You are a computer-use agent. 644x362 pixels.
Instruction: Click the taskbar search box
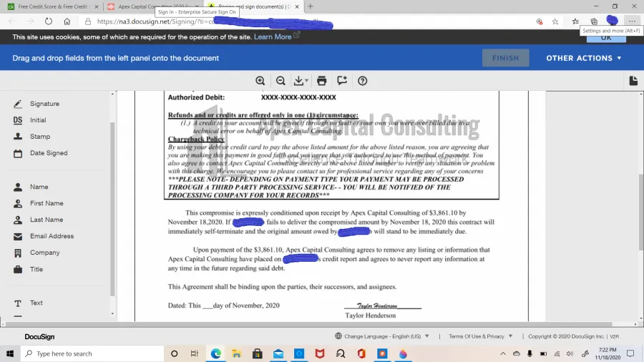[92, 353]
